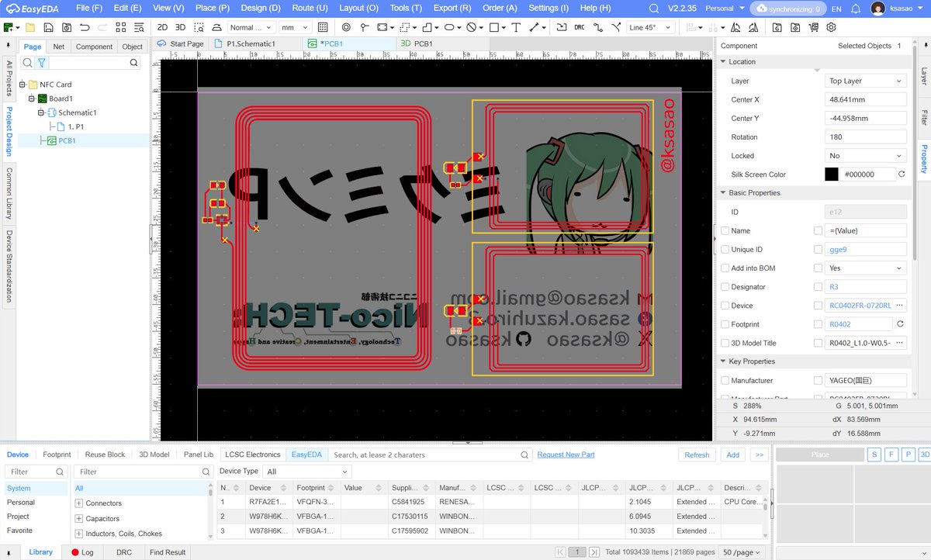Collapse the Basic Properties section
Viewport: 931px width, 560px height.
point(724,192)
